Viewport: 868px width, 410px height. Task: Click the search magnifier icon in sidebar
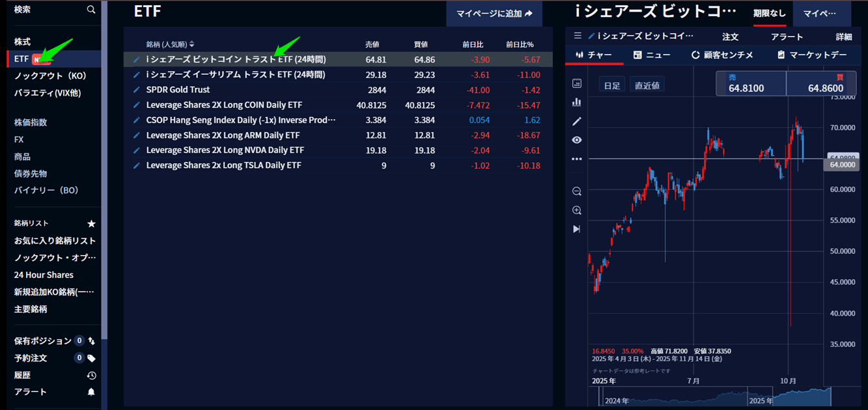coord(91,10)
